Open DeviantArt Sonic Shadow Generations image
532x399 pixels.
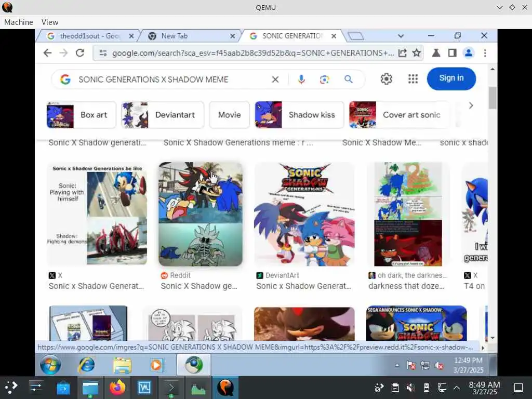click(x=304, y=214)
